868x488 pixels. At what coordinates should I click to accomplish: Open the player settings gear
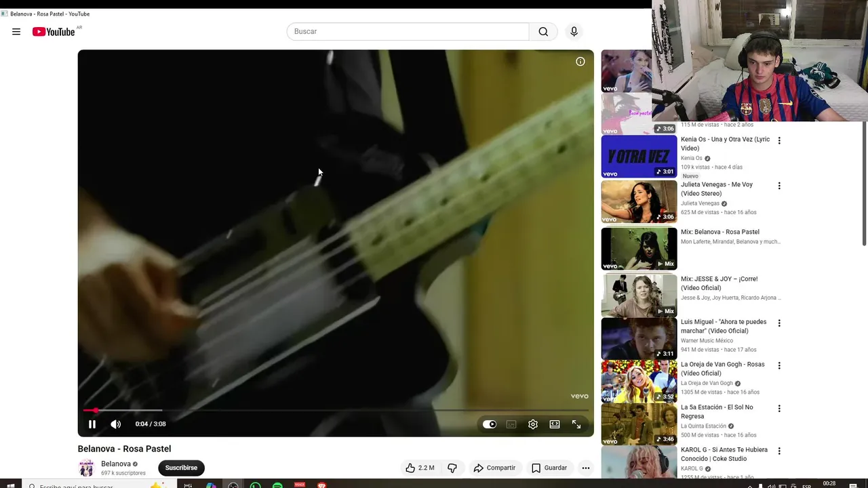pos(533,424)
